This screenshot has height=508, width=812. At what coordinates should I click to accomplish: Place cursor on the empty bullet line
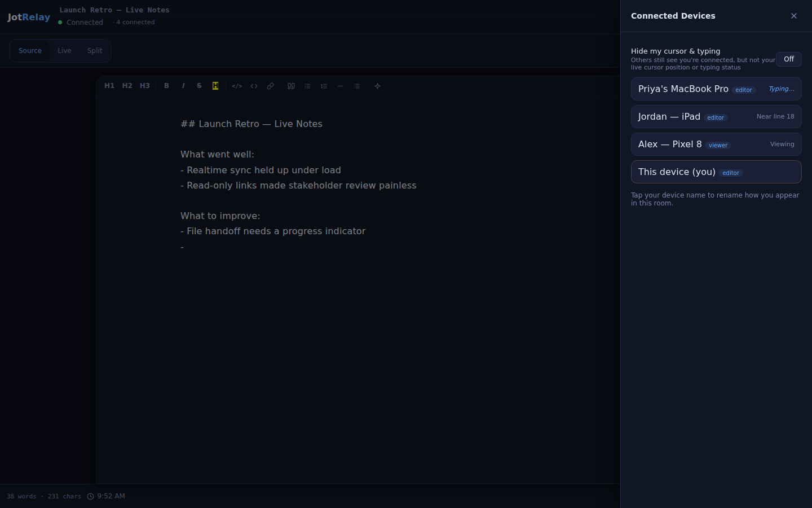click(x=182, y=247)
